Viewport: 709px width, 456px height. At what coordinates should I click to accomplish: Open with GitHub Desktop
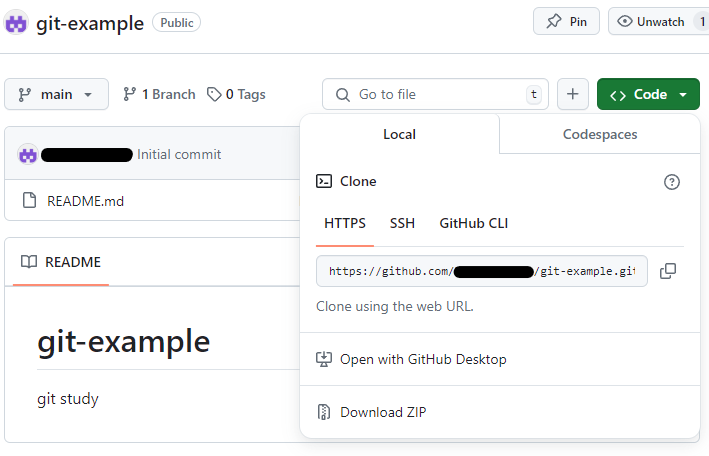click(x=411, y=359)
